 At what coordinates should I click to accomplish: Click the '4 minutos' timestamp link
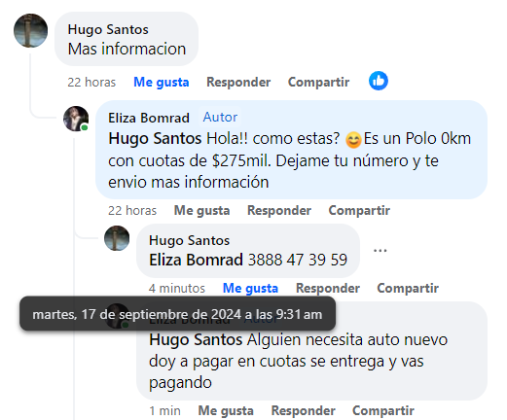coord(177,288)
